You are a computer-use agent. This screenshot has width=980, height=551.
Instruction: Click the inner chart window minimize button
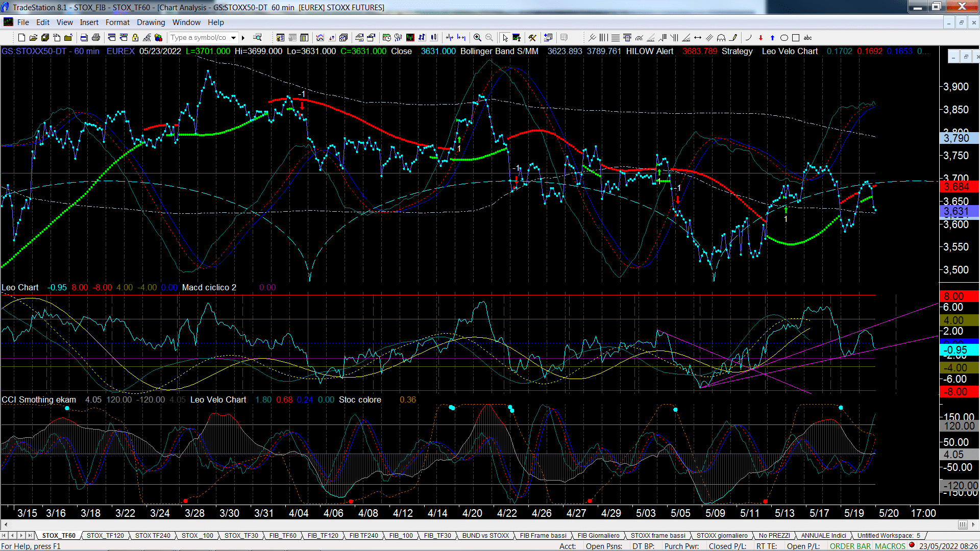click(x=953, y=57)
